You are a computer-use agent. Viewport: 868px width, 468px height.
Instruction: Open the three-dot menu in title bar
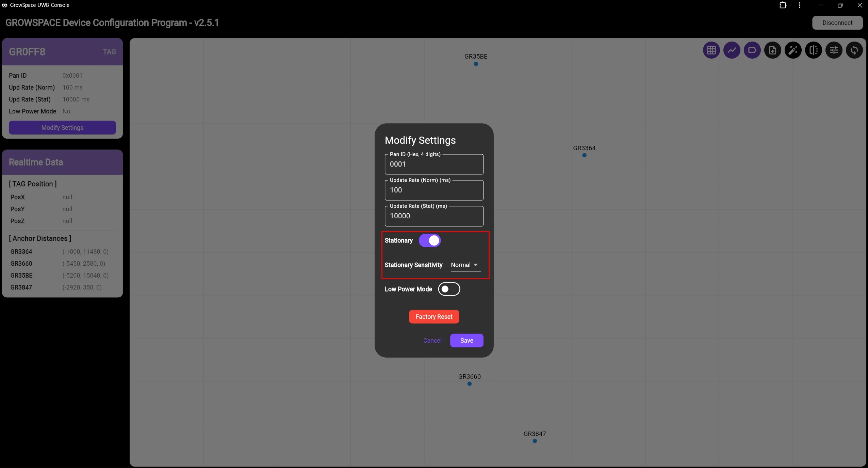(800, 5)
